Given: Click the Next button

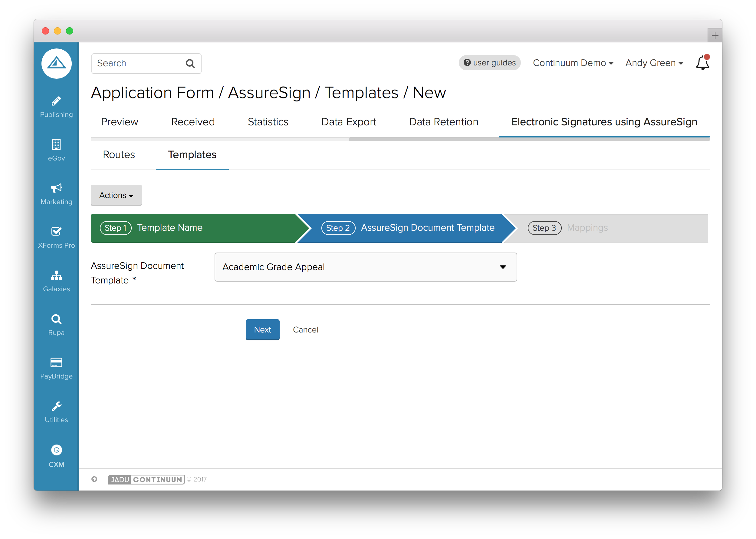Looking at the screenshot, I should click(262, 329).
